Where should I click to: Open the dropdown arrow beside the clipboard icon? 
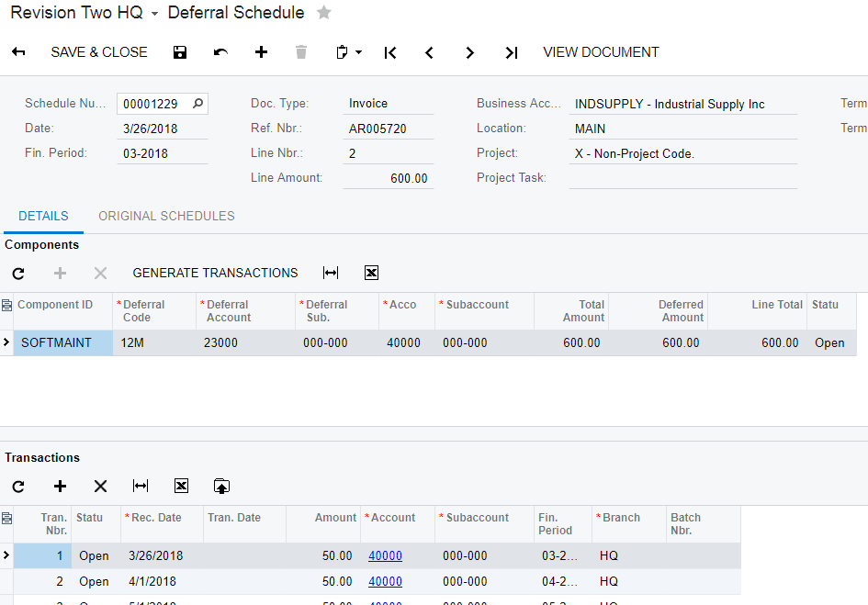coord(359,52)
